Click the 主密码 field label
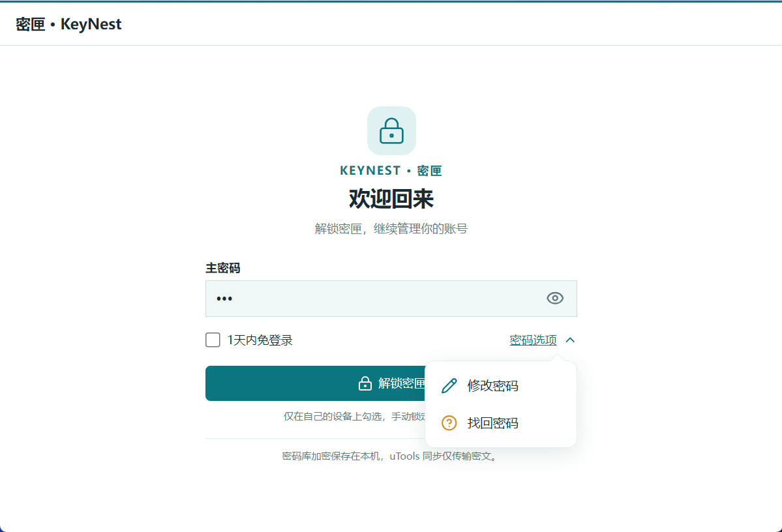The image size is (782, 532). pyautogui.click(x=223, y=268)
